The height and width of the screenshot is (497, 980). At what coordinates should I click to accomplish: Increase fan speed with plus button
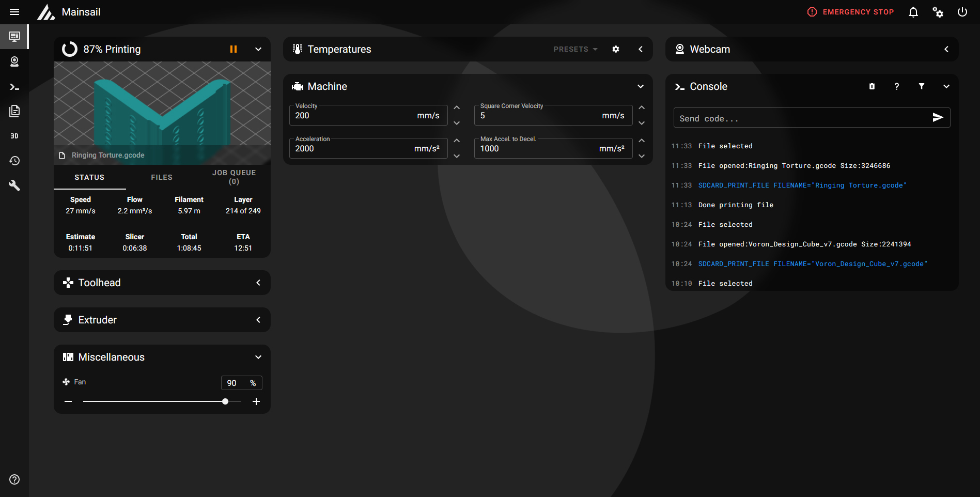click(256, 401)
